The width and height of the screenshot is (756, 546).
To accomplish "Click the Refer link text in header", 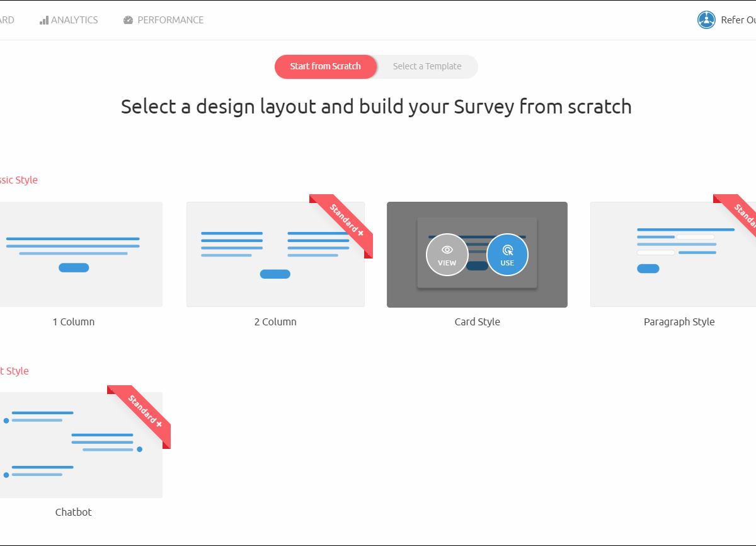I will (x=738, y=20).
